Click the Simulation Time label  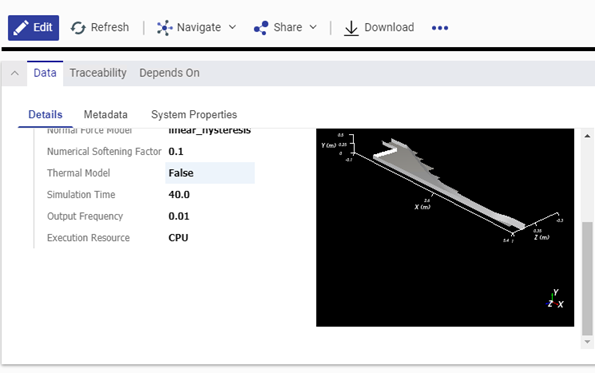click(81, 195)
